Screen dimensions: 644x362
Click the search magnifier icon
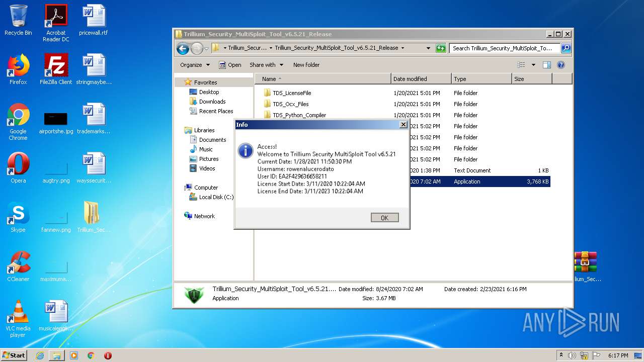pos(566,48)
